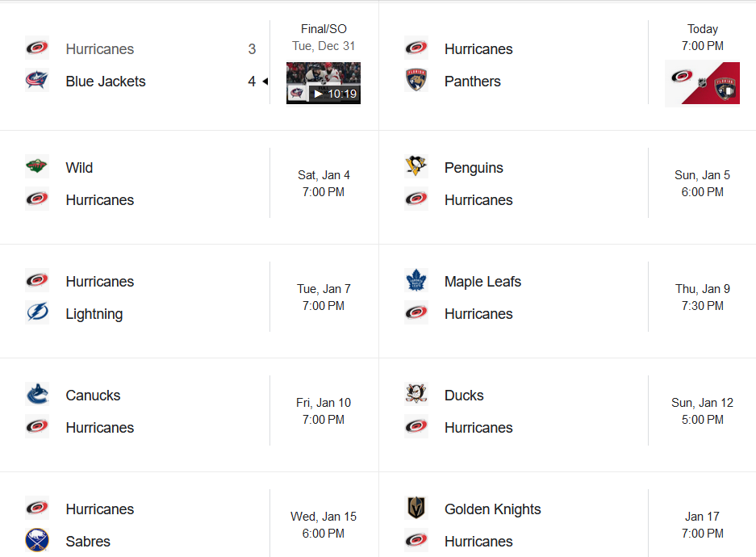The height and width of the screenshot is (557, 756).
Task: Open the Blue Jackets team link
Action: pos(106,82)
